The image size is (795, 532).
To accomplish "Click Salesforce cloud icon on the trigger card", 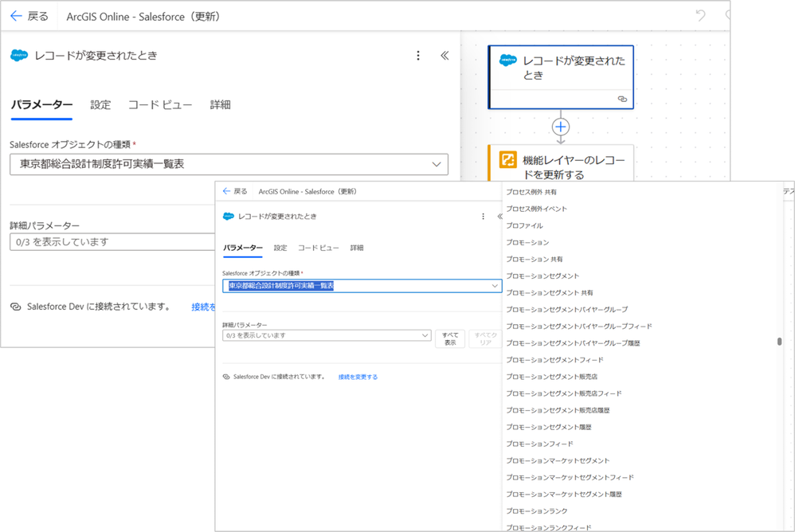I will point(507,61).
